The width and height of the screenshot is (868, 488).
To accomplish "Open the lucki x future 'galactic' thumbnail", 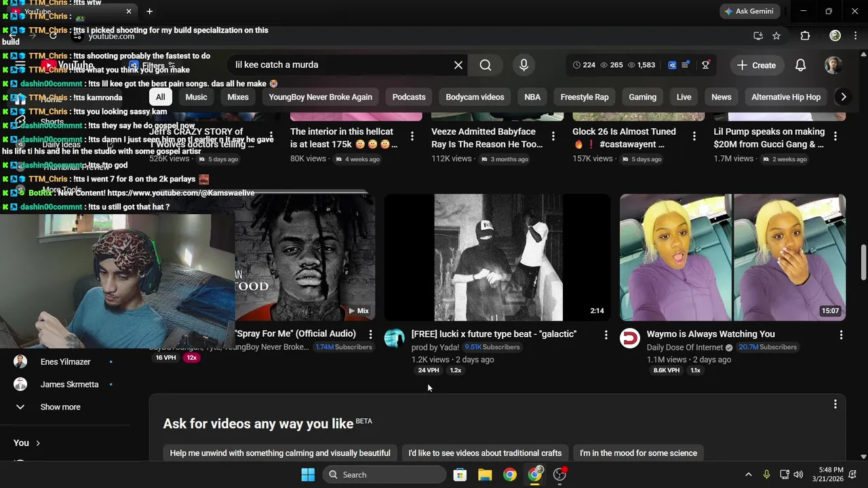I will coord(498,258).
